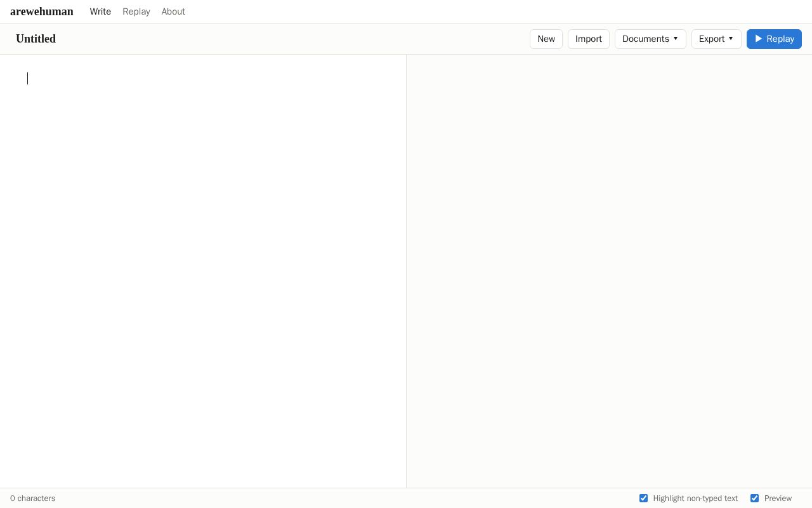The width and height of the screenshot is (812, 508).
Task: Click into the writing editor area
Action: click(x=203, y=271)
